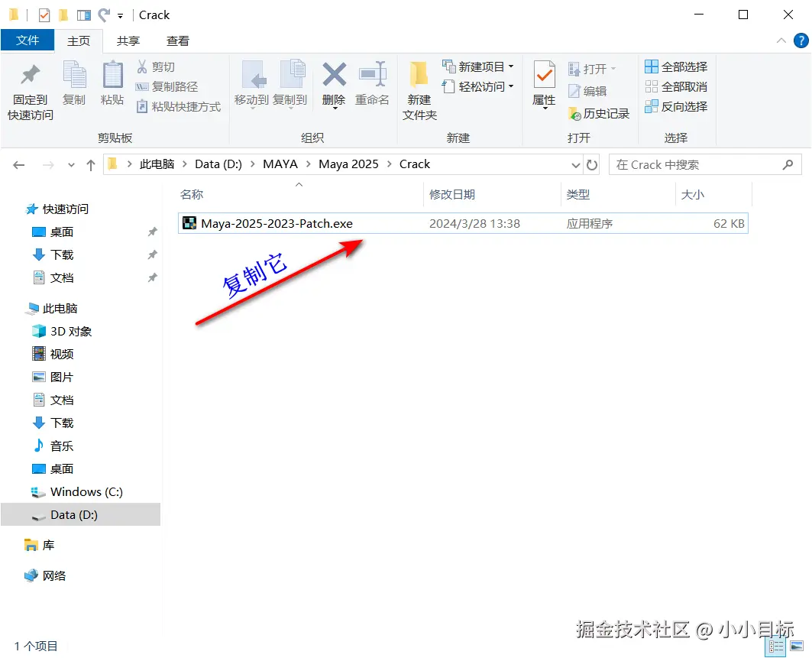Click Select none (全部取消)

(x=676, y=86)
